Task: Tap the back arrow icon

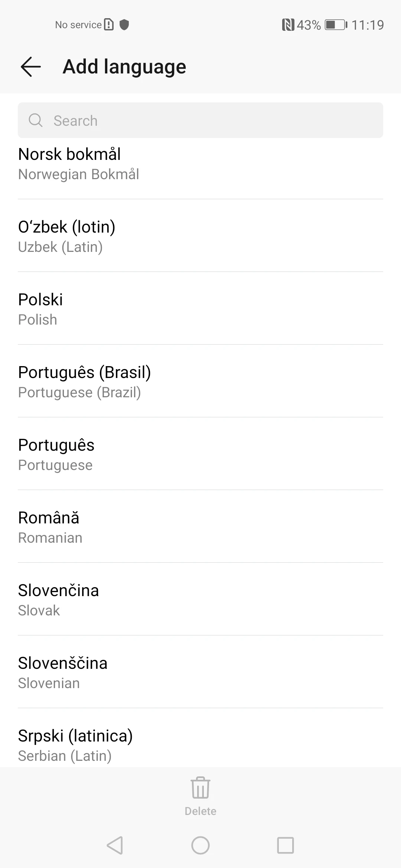Action: point(30,67)
